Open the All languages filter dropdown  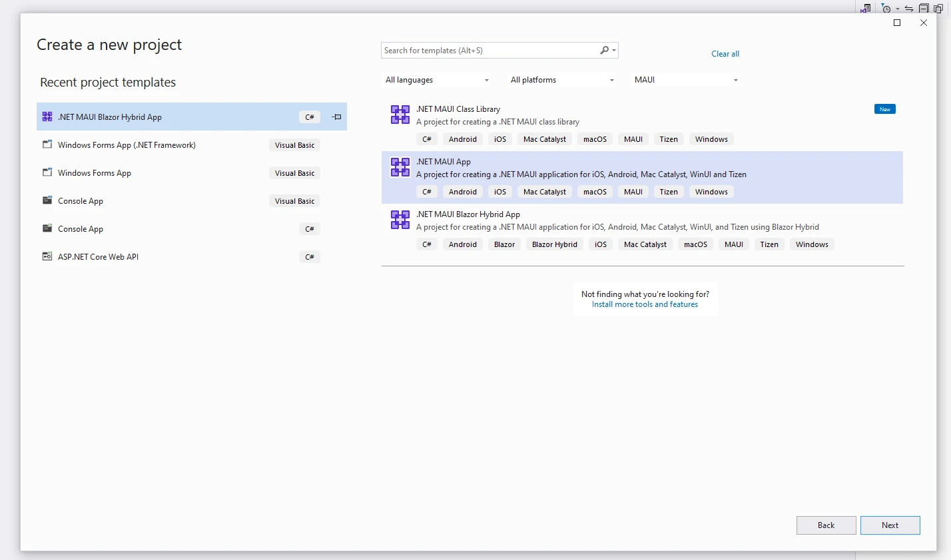click(x=437, y=80)
